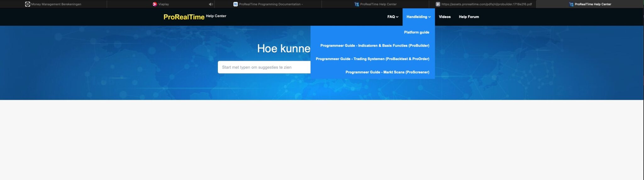The width and height of the screenshot is (644, 180).
Task: Open the fourth tab, ProRealTime Help Center
Action: pyautogui.click(x=375, y=4)
